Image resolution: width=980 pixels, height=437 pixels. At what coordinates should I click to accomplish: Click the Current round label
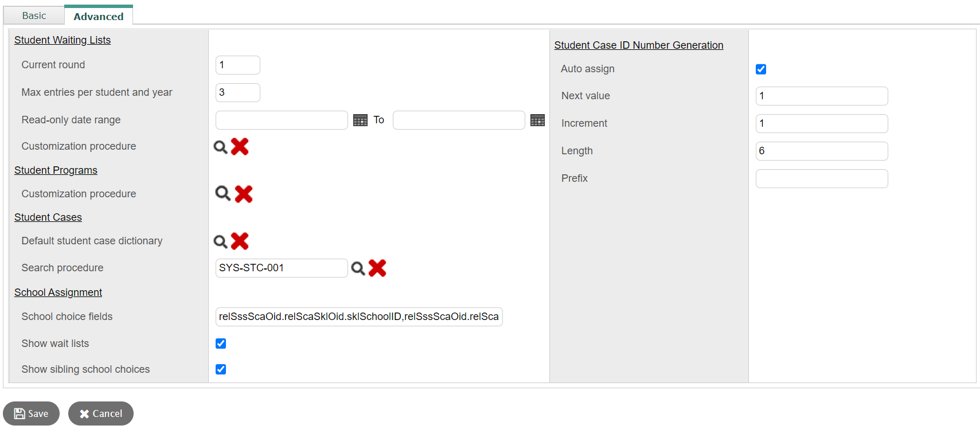pos(53,65)
